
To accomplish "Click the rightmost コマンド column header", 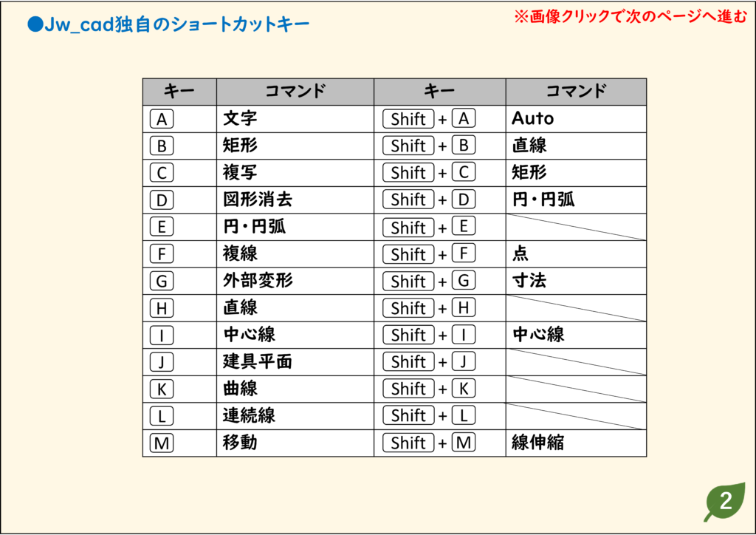I will click(x=576, y=92).
